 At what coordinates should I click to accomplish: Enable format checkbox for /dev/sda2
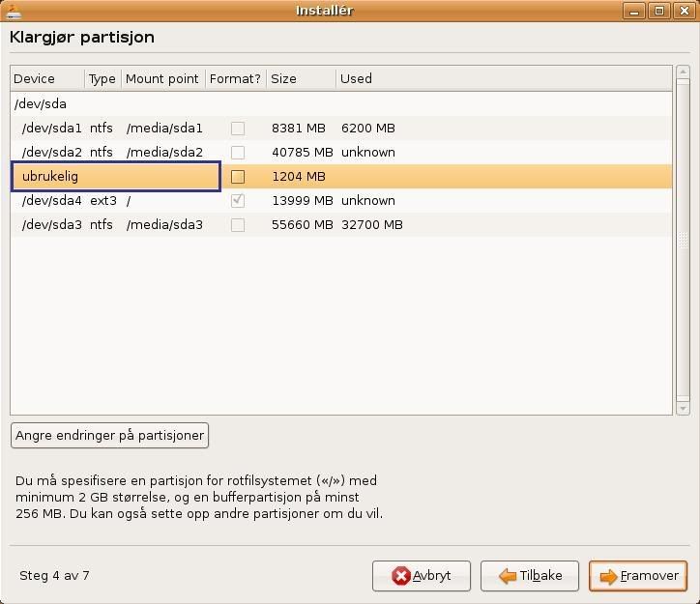[x=238, y=153]
